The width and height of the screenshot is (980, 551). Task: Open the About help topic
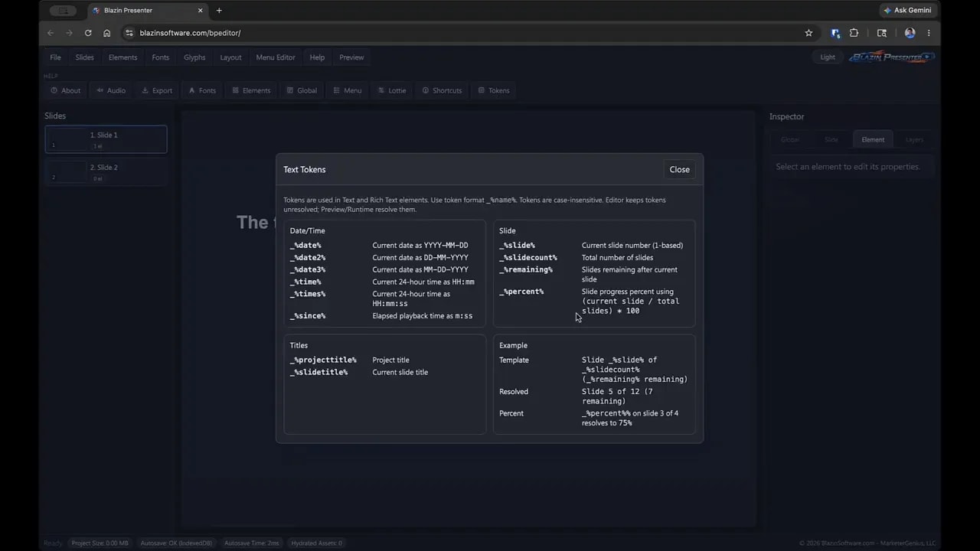(65, 90)
